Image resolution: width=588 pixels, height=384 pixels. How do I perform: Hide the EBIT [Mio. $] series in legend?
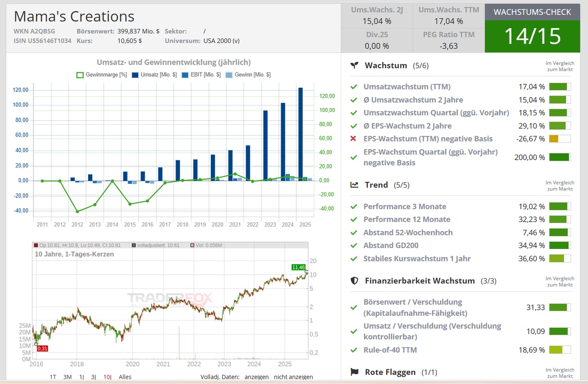point(201,75)
